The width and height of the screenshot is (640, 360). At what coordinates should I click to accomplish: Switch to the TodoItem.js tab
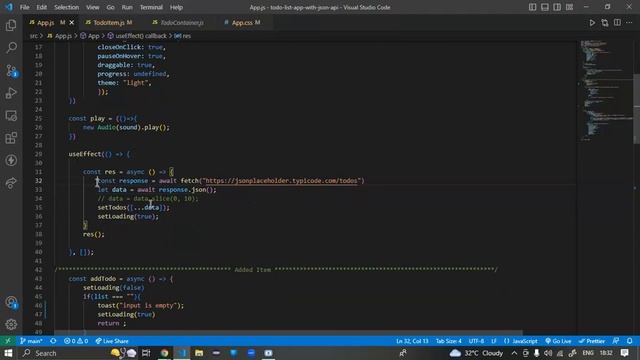pyautogui.click(x=109, y=22)
